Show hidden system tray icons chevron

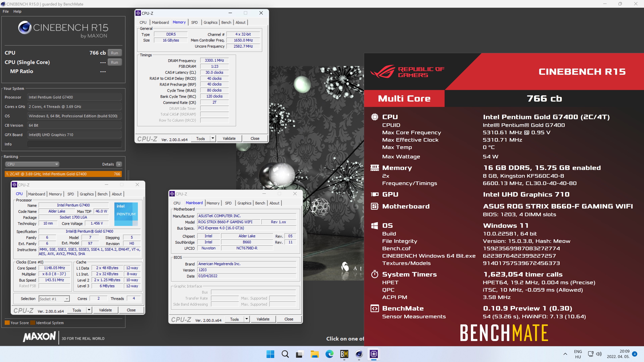coord(565,354)
